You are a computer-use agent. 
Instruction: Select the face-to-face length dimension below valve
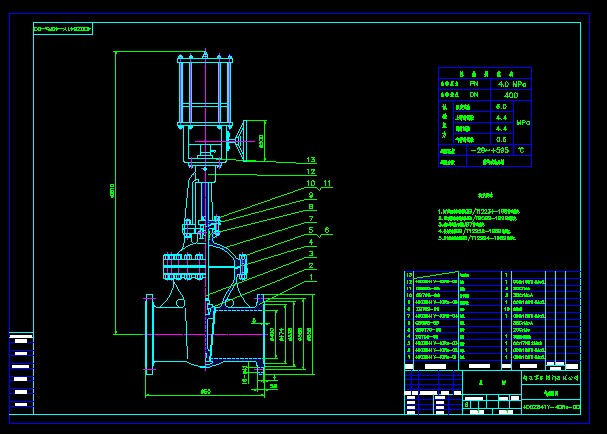pyautogui.click(x=205, y=390)
